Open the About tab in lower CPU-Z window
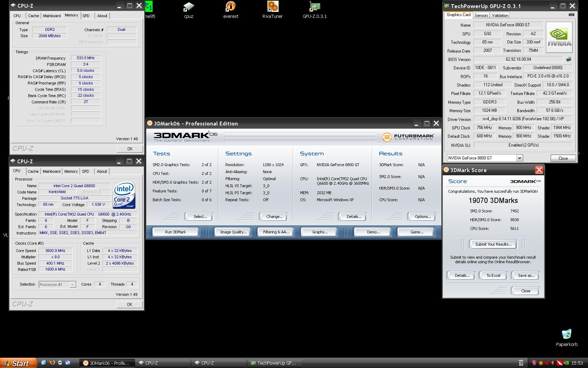588x368 pixels. (x=102, y=171)
